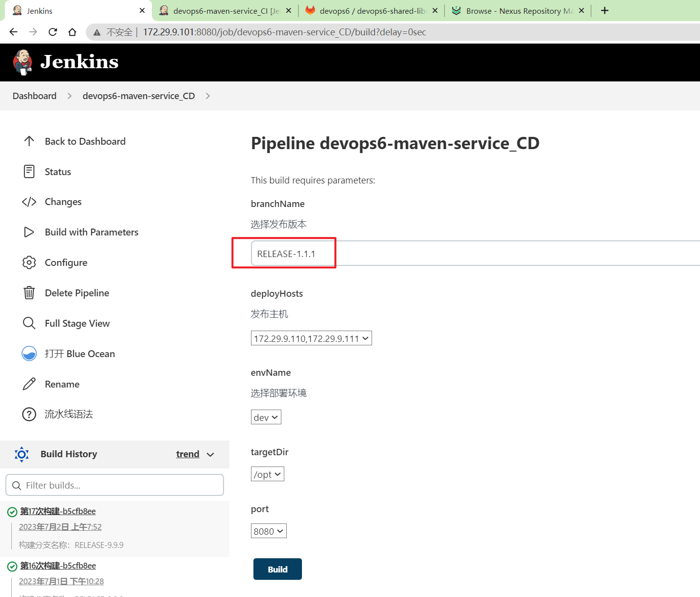Screen dimensions: 700x597
Task: Click the Configure gear icon
Action: point(29,262)
